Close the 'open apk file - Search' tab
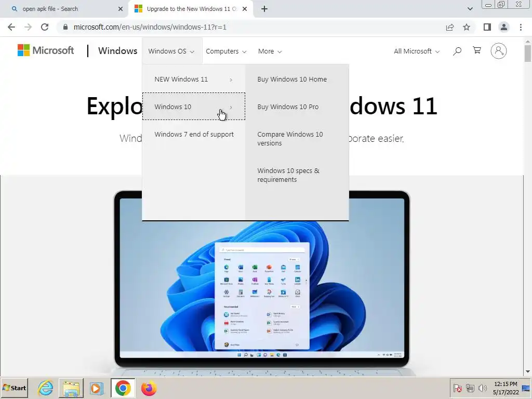The width and height of the screenshot is (532, 399). [121, 9]
